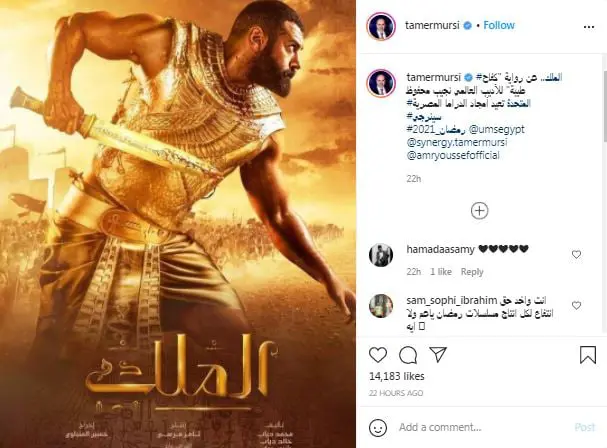Post the comment with Post button
607x448 pixels.
tap(585, 427)
